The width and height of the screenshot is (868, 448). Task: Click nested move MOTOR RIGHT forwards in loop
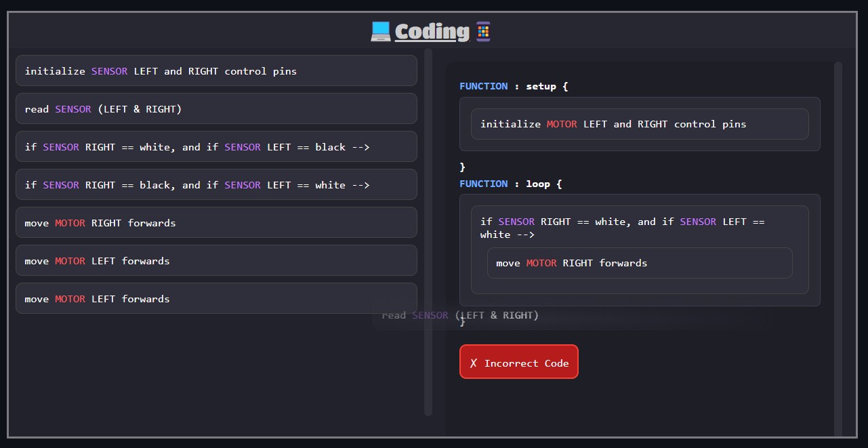[639, 263]
